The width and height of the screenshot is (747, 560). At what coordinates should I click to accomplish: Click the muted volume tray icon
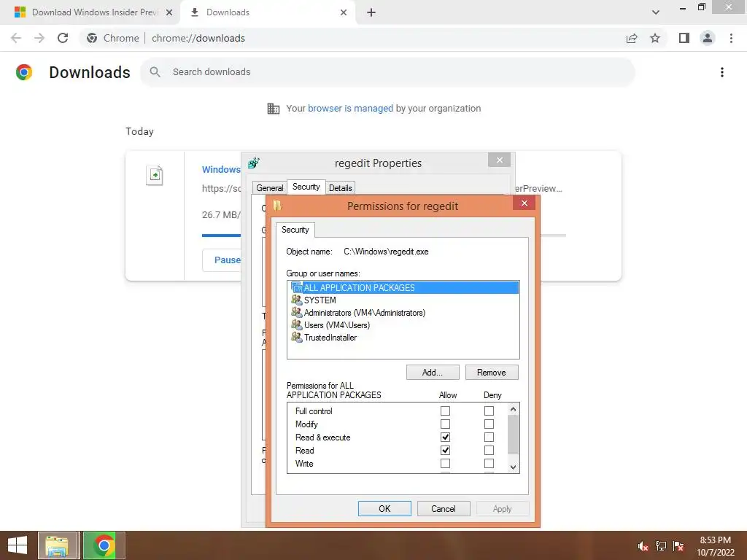click(x=643, y=546)
